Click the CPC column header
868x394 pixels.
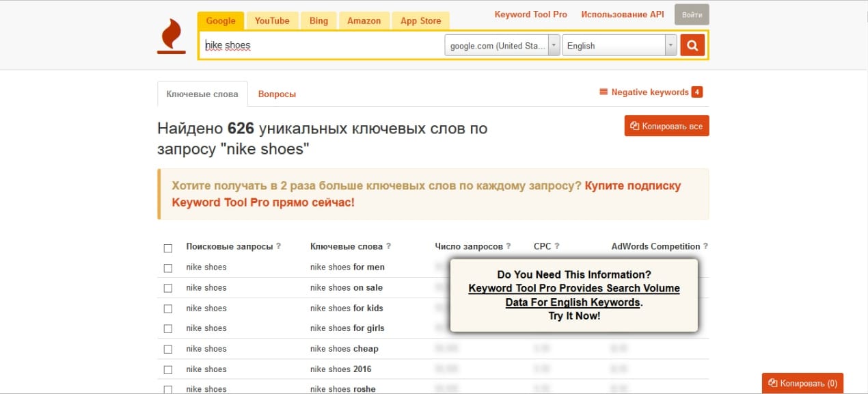543,246
